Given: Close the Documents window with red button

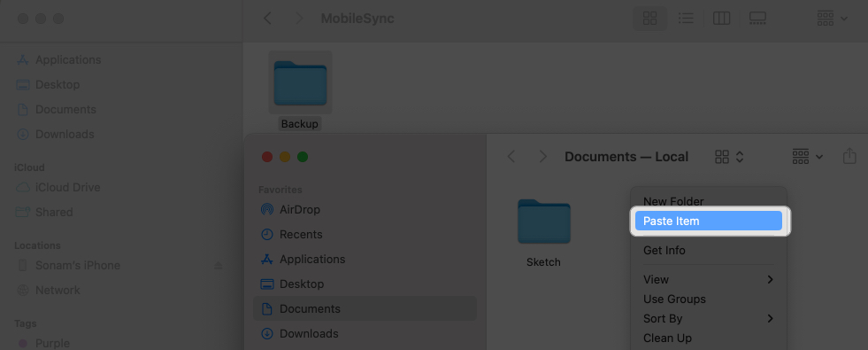Looking at the screenshot, I should [267, 157].
